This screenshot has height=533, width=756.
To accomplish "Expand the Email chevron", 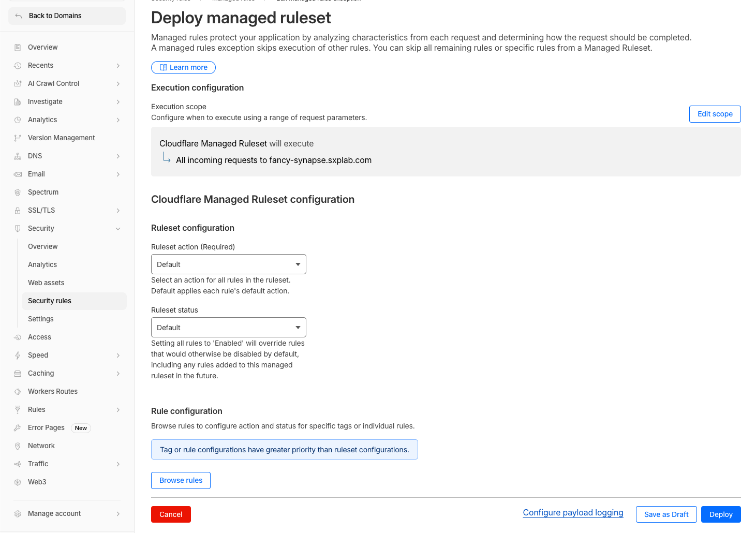I will [118, 174].
